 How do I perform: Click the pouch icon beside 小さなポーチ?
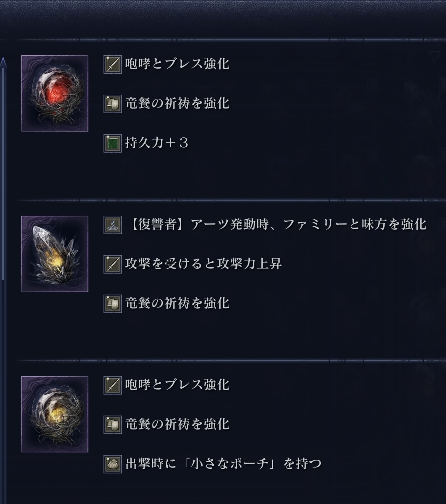(x=112, y=464)
